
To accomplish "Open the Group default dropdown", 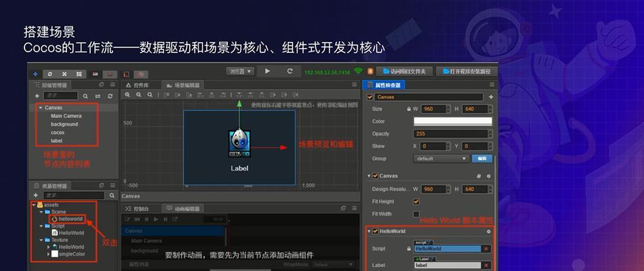I will [x=441, y=159].
